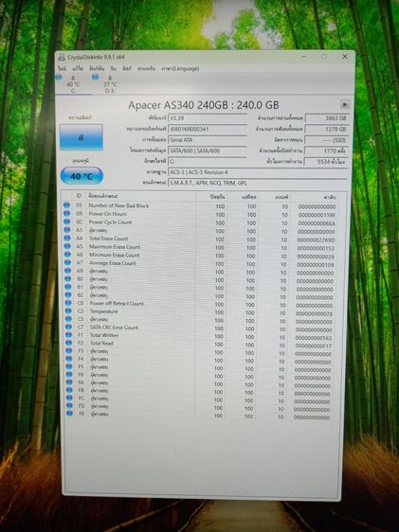Click raw value 00000002269D
Image resolution: width=399 pixels, height=532 pixels.
[x=316, y=239]
